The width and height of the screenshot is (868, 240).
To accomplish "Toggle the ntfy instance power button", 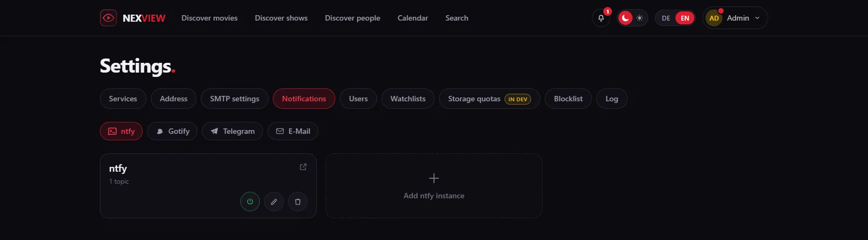I will click(x=250, y=202).
